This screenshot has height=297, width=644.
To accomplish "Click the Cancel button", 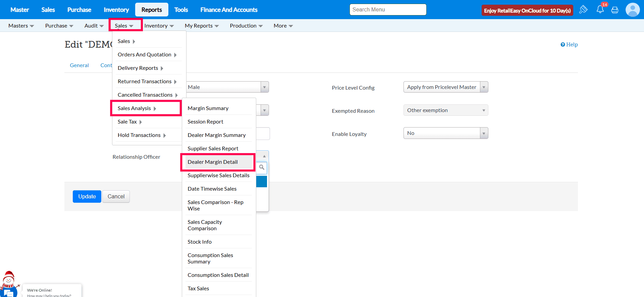I will click(x=116, y=197).
